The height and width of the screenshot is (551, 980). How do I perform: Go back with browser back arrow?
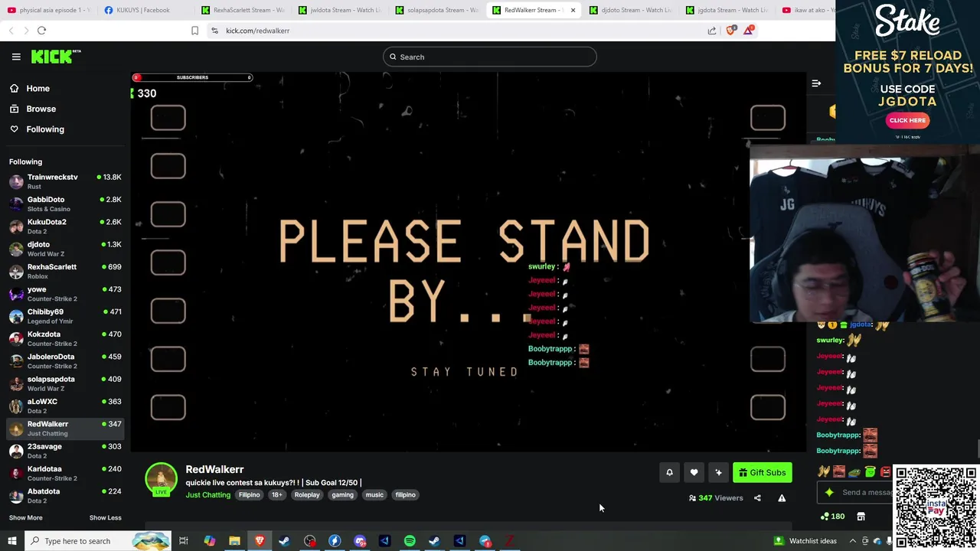click(x=11, y=31)
